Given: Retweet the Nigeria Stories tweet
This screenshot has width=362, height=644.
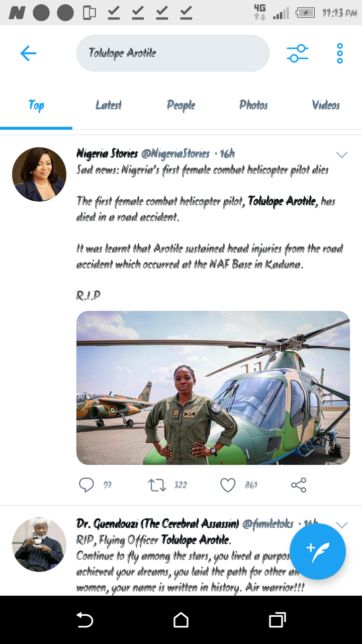Looking at the screenshot, I should [157, 485].
